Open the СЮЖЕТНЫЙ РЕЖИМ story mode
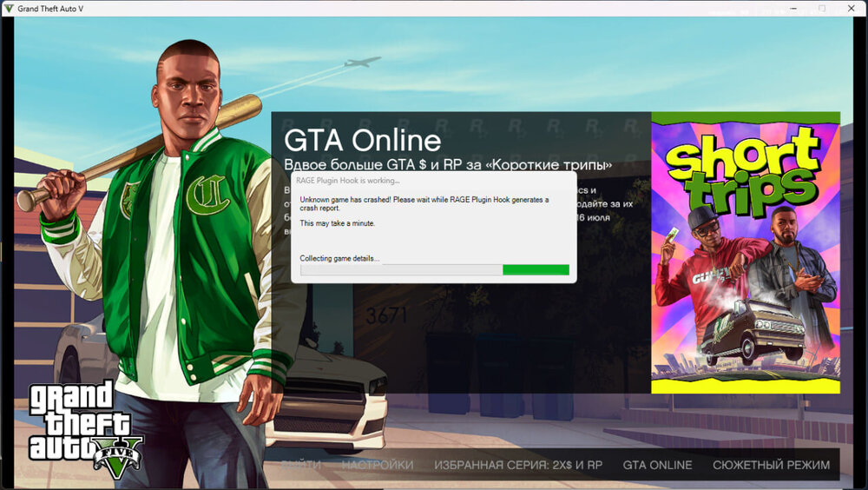 (771, 465)
